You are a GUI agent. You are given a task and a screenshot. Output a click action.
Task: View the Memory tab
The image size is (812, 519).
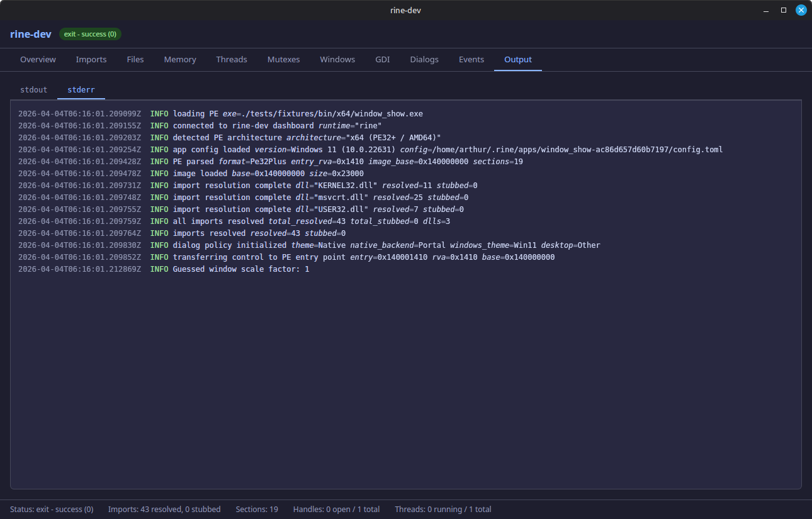pyautogui.click(x=179, y=59)
